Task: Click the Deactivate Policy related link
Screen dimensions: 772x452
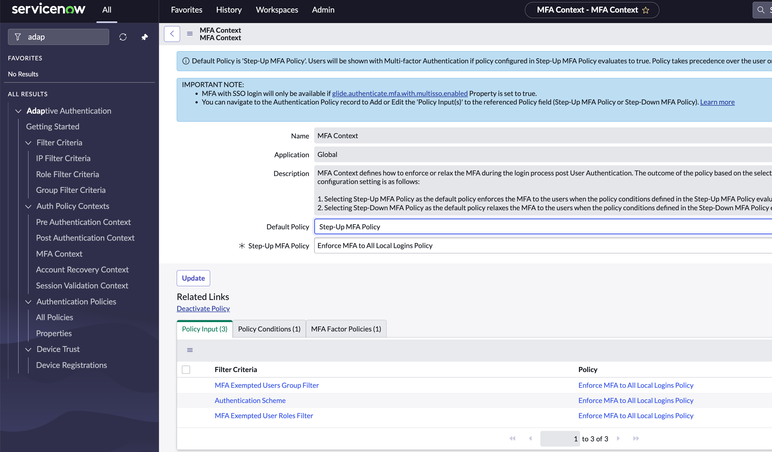Action: tap(203, 309)
